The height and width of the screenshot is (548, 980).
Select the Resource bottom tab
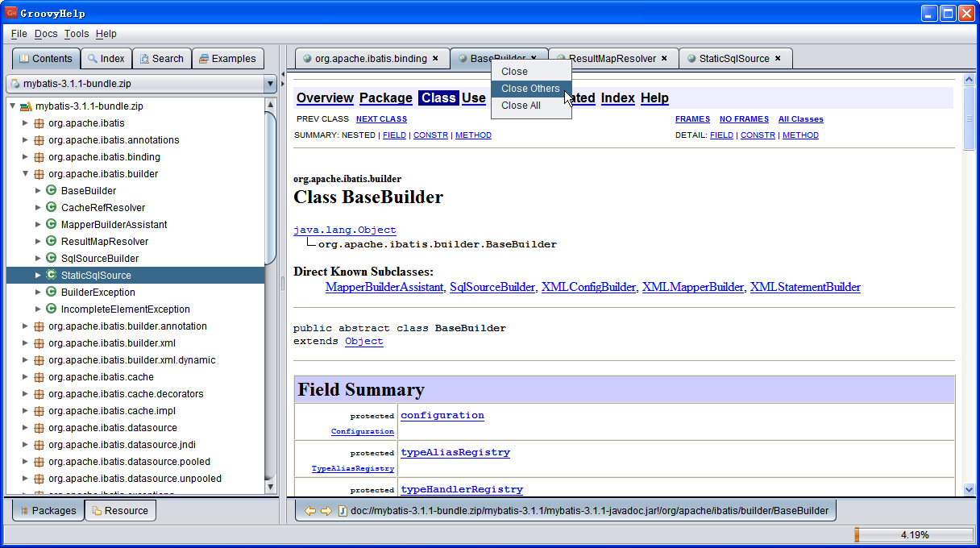click(120, 510)
